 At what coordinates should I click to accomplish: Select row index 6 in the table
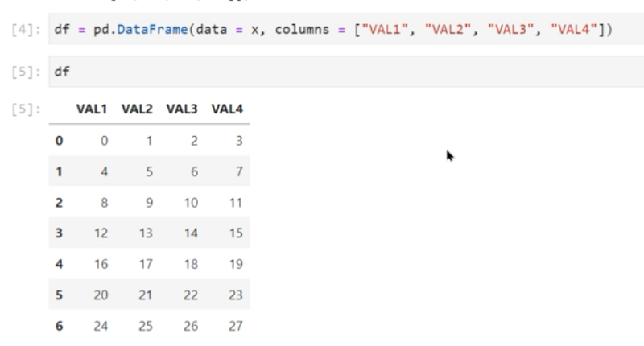click(60, 327)
